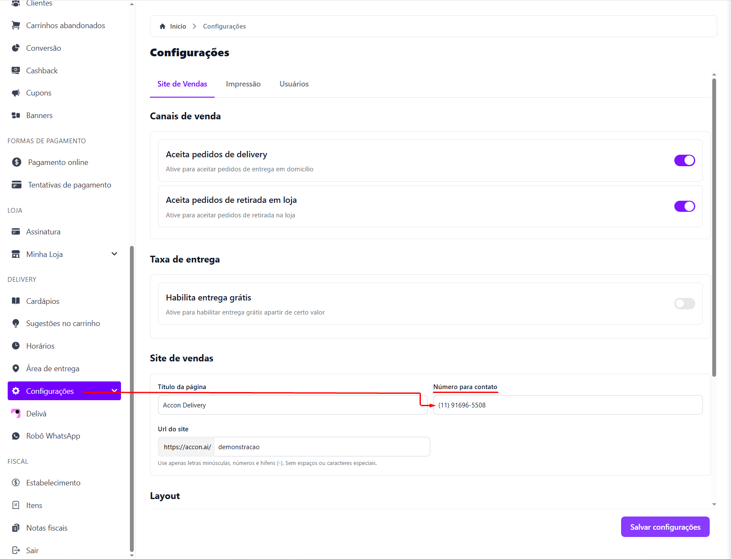Click the Número para contato field
This screenshot has height=560, width=731.
pyautogui.click(x=567, y=405)
